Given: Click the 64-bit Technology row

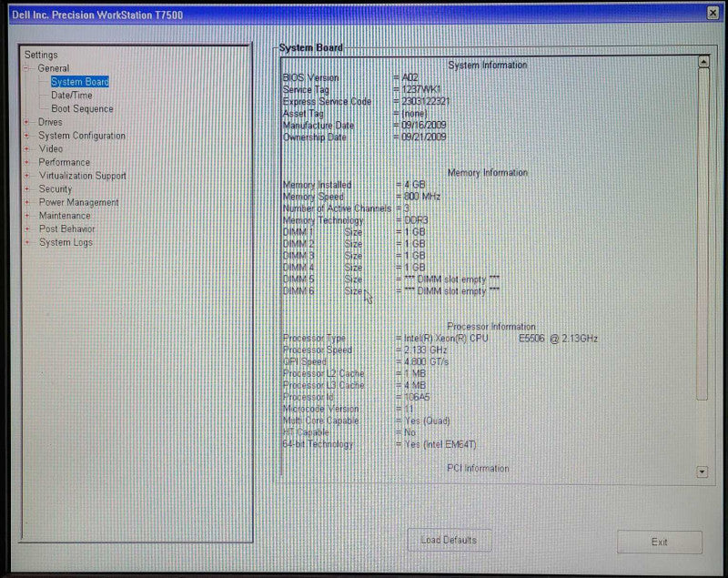Looking at the screenshot, I should click(379, 444).
